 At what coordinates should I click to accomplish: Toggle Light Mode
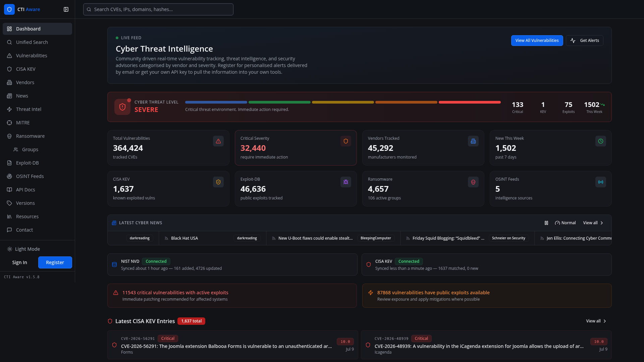click(x=37, y=249)
